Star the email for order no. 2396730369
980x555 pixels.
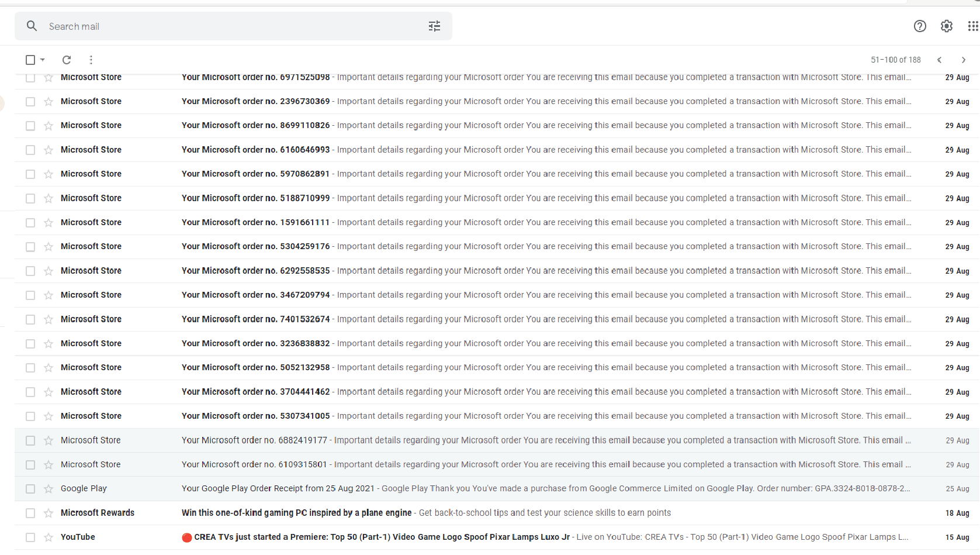click(49, 102)
